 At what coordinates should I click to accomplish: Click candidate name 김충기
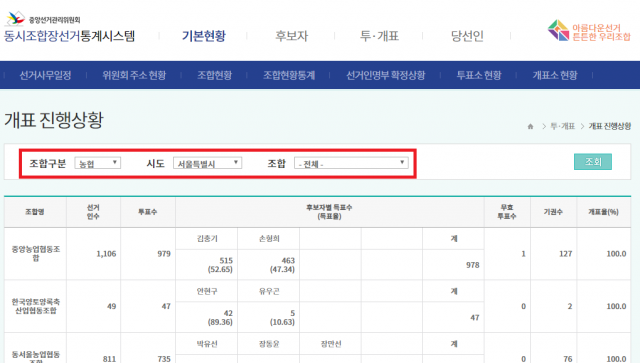point(207,239)
